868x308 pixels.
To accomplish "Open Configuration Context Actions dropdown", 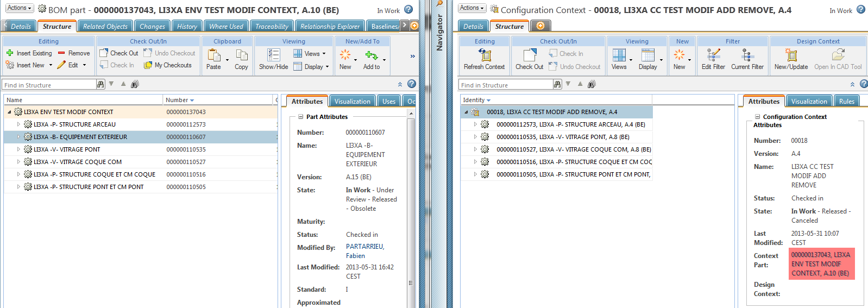I will pyautogui.click(x=472, y=8).
